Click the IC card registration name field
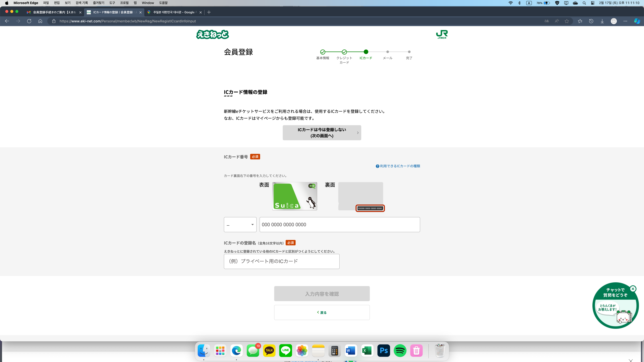This screenshot has height=362, width=644. click(281, 261)
